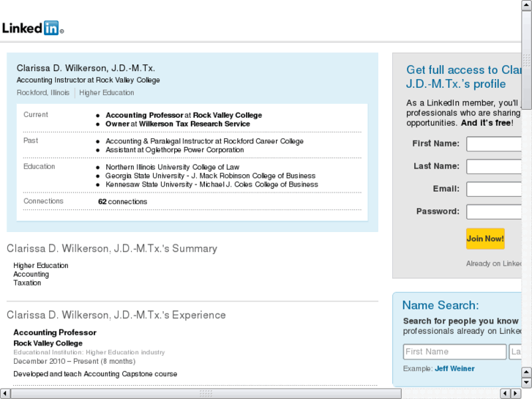
Task: Click horizontal scrollbar right arrow at far right
Action: point(516,394)
